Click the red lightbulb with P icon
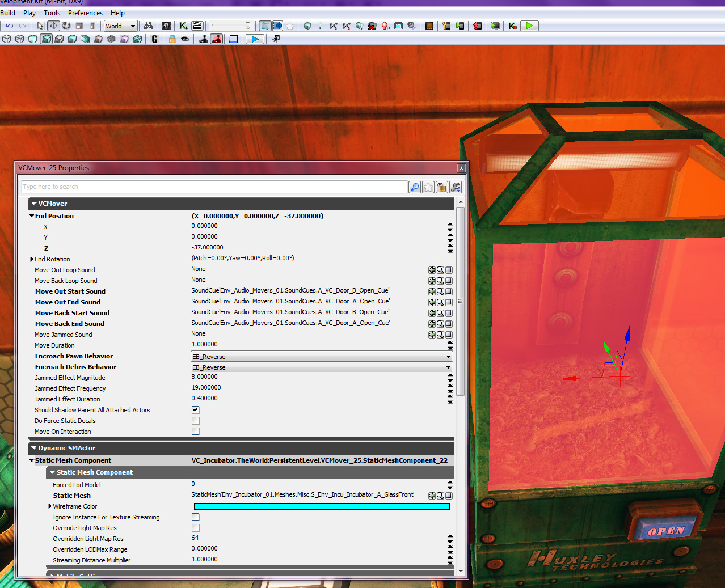 [385, 26]
